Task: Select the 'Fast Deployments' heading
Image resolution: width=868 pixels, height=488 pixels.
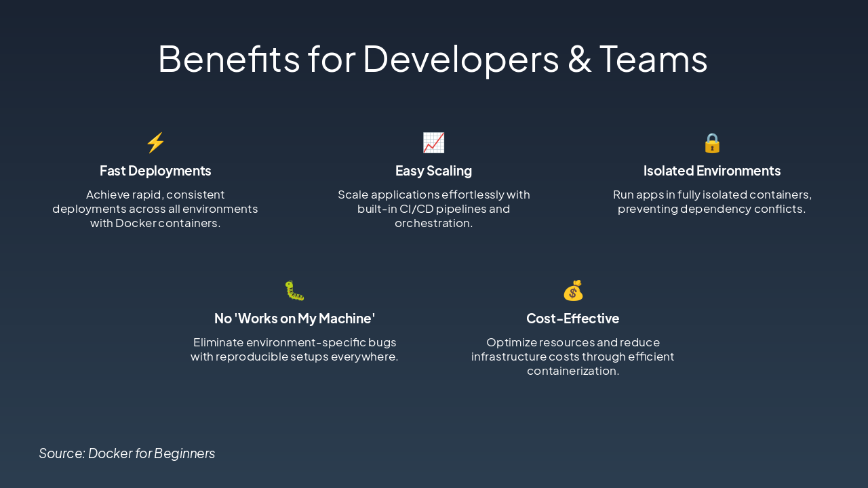Action: [x=155, y=171]
